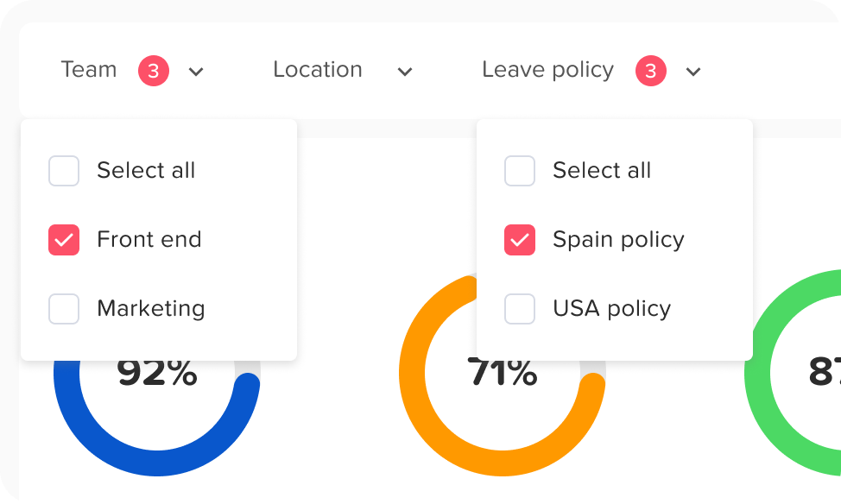This screenshot has width=841, height=504.
Task: Click the Leave policy filter label
Action: [547, 70]
